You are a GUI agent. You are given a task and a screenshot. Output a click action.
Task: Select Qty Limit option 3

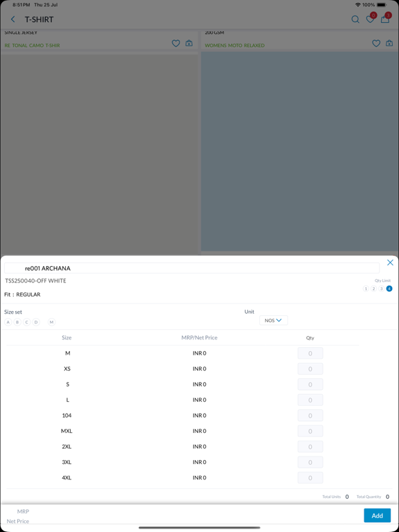tap(382, 289)
